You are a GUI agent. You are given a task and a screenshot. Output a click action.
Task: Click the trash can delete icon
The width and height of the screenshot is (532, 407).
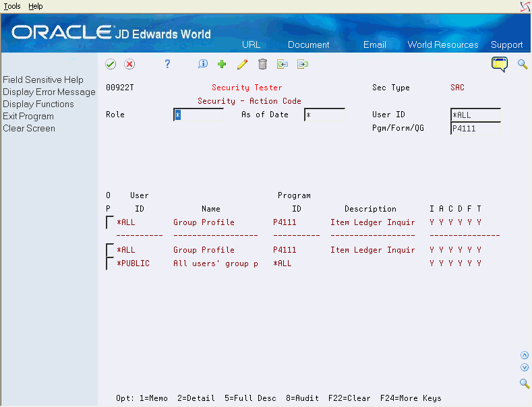tap(262, 64)
